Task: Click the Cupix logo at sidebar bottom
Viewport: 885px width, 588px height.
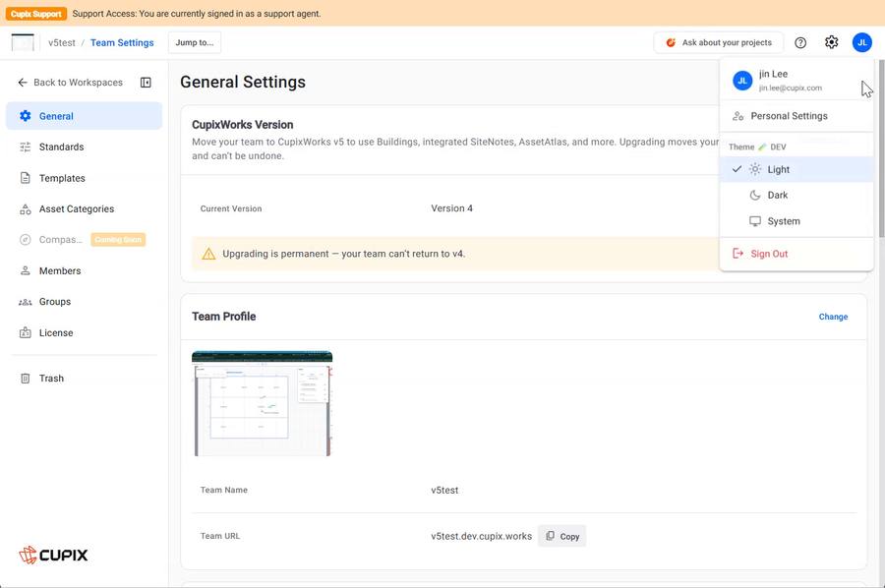Action: (x=53, y=555)
